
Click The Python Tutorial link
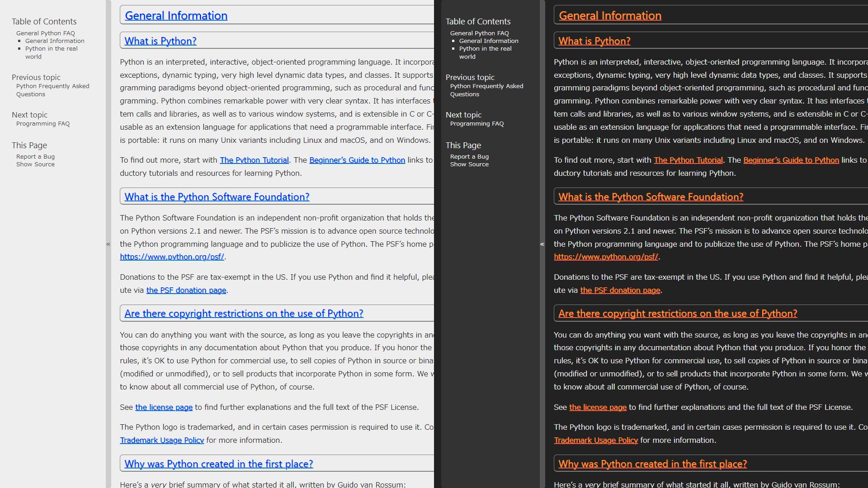tap(254, 160)
